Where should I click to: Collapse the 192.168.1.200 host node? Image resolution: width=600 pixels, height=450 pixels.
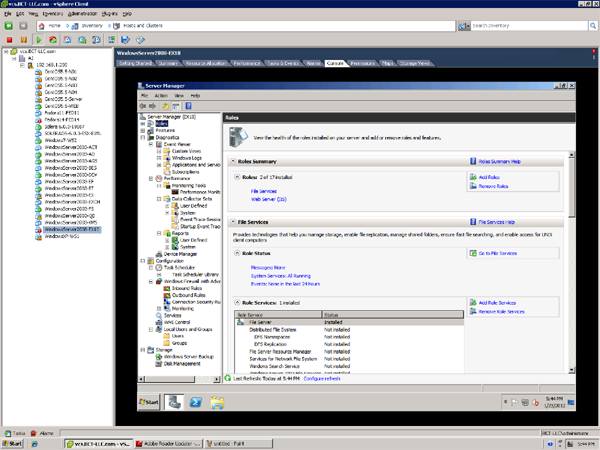click(22, 65)
